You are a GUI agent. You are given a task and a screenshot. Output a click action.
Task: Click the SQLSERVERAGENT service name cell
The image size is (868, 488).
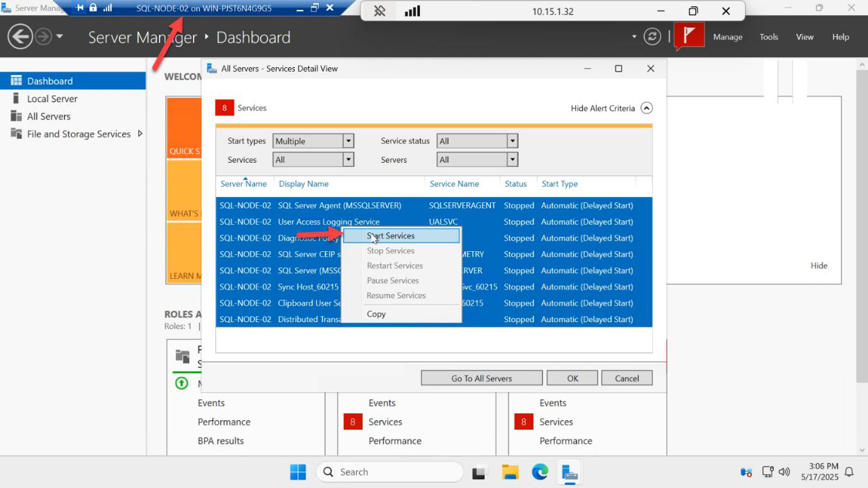pyautogui.click(x=462, y=205)
